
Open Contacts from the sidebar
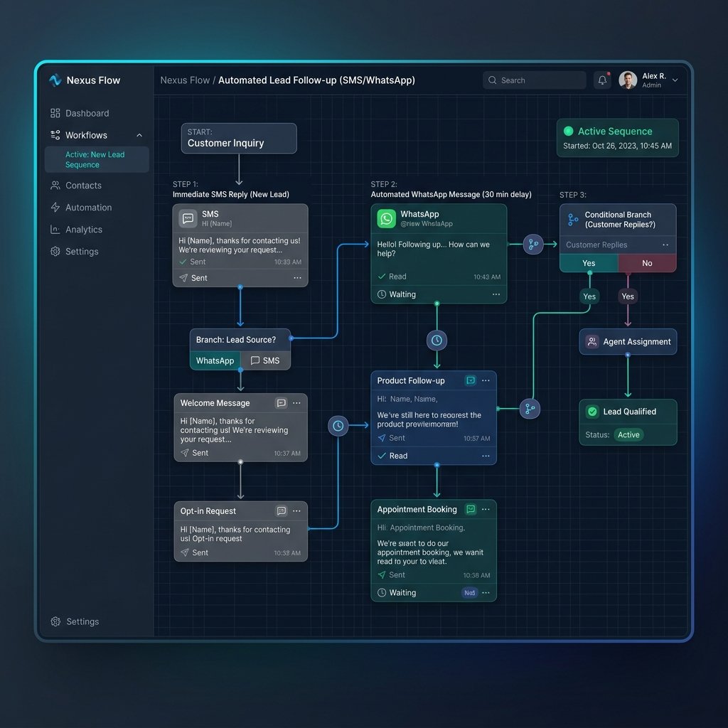pos(83,186)
